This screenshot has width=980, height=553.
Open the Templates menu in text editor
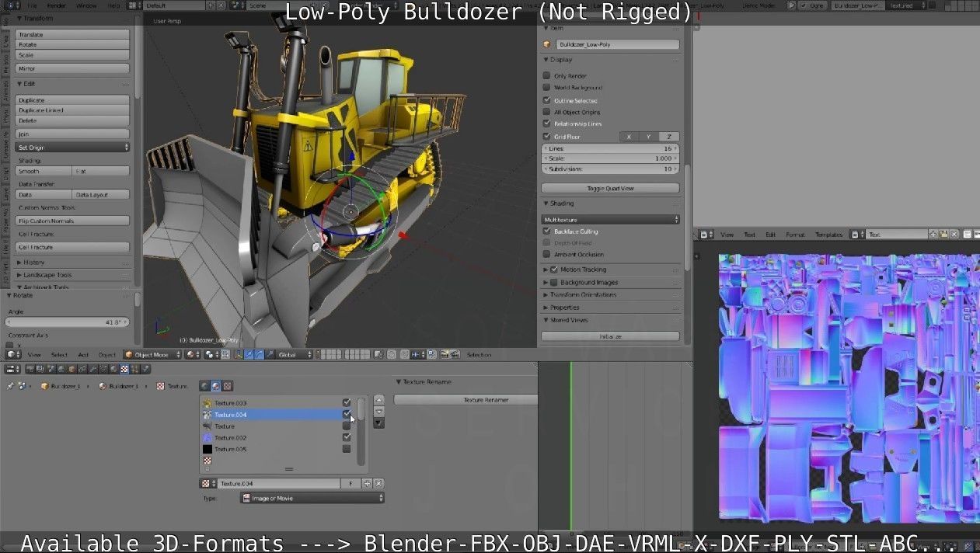click(x=828, y=235)
